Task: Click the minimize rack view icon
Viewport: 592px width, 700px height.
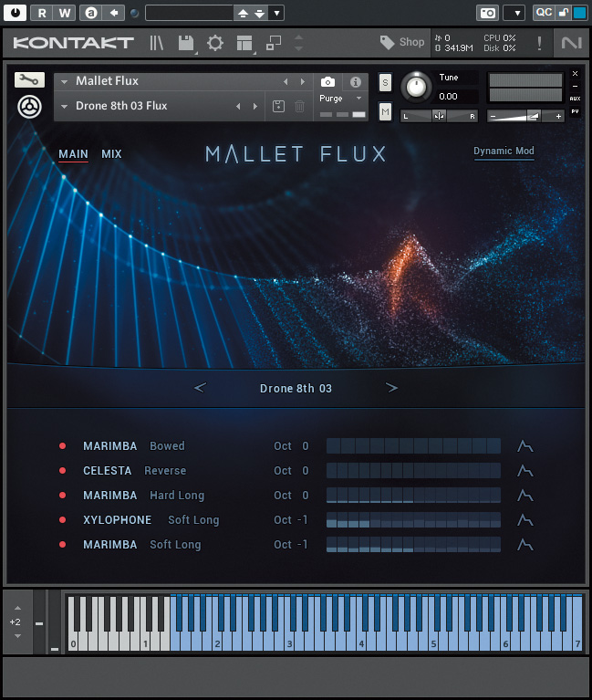Action: coord(274,43)
